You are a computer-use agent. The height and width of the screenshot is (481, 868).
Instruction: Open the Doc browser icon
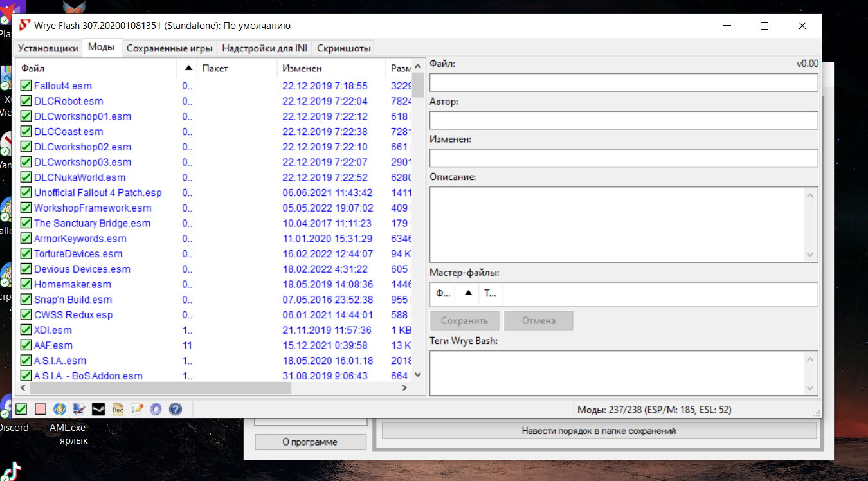(118, 409)
